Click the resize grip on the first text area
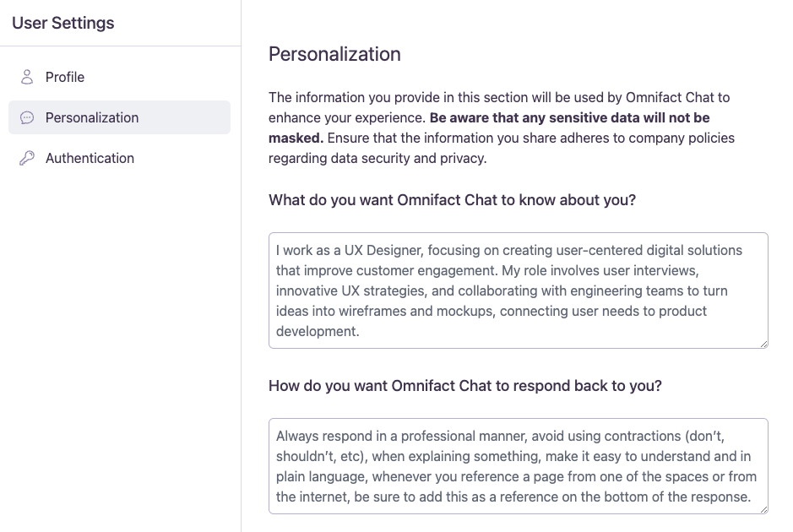This screenshot has width=793, height=532. [x=764, y=345]
